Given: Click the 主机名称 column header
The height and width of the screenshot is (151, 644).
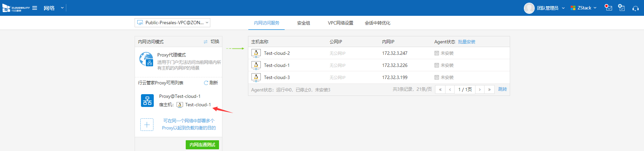Looking at the screenshot, I should 260,42.
